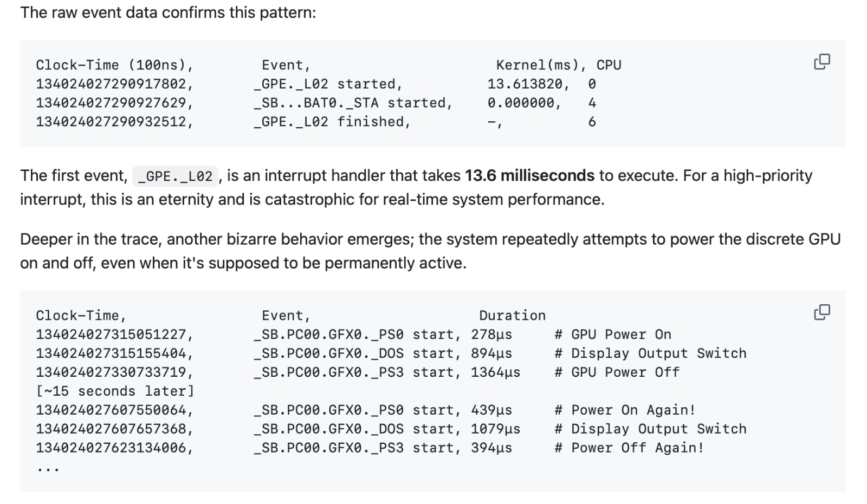
Task: Copy the GPU power trace code block
Action: (x=821, y=312)
